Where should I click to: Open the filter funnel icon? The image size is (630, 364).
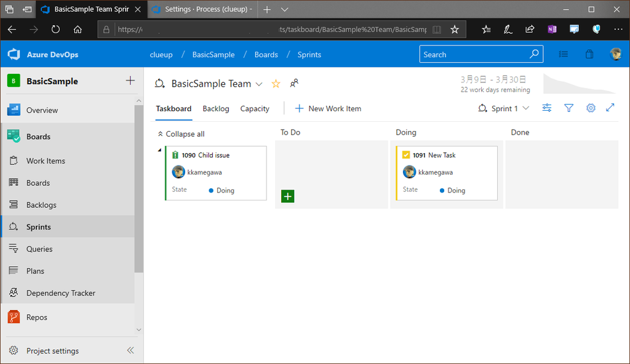point(568,108)
